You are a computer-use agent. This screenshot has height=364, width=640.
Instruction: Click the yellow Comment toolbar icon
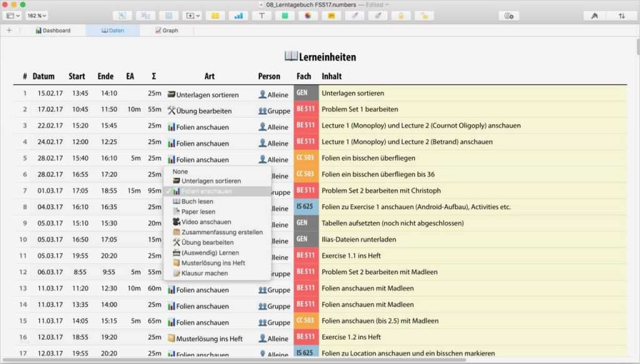pos(331,16)
